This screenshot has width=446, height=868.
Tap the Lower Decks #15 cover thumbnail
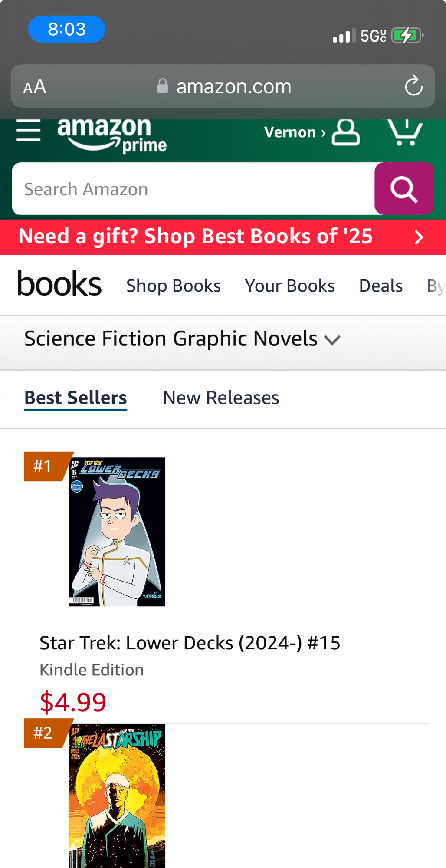(117, 532)
